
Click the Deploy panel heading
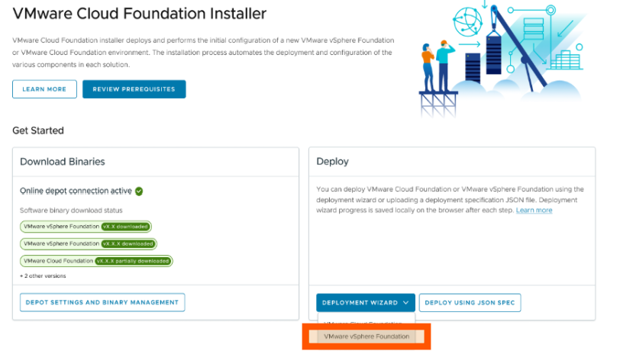coord(332,162)
